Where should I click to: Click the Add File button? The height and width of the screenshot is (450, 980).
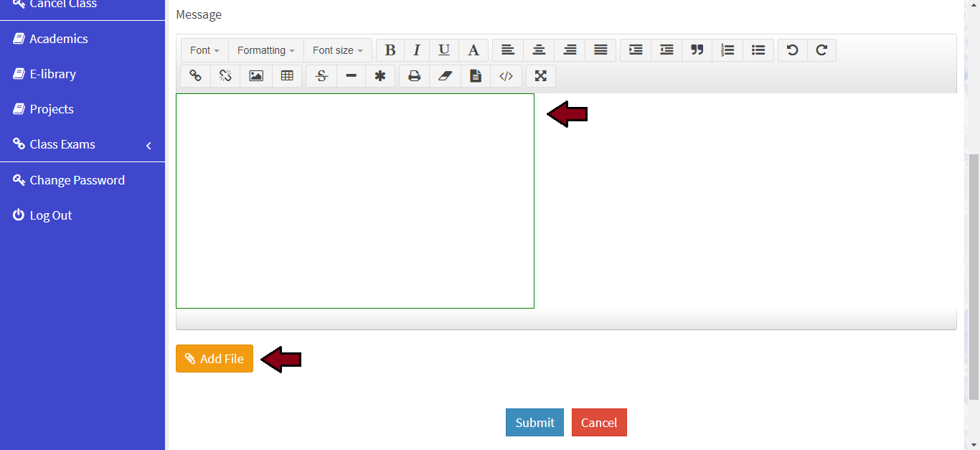[x=215, y=359]
